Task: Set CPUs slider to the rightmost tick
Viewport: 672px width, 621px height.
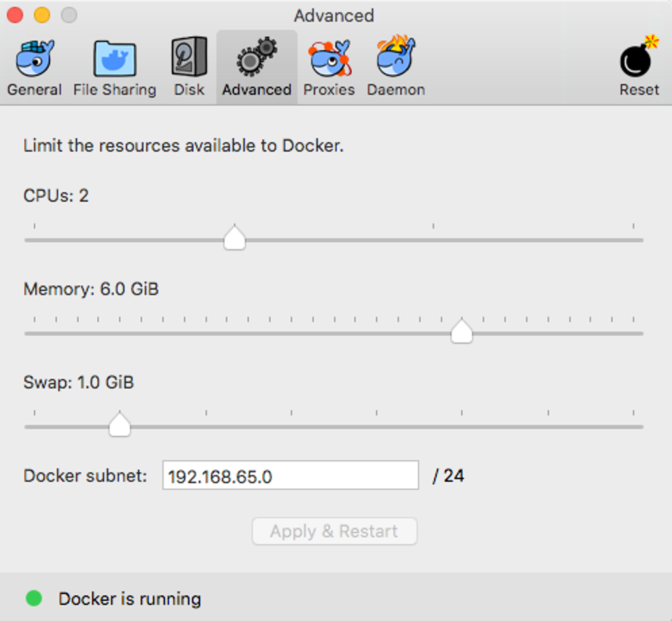Action: tap(633, 240)
